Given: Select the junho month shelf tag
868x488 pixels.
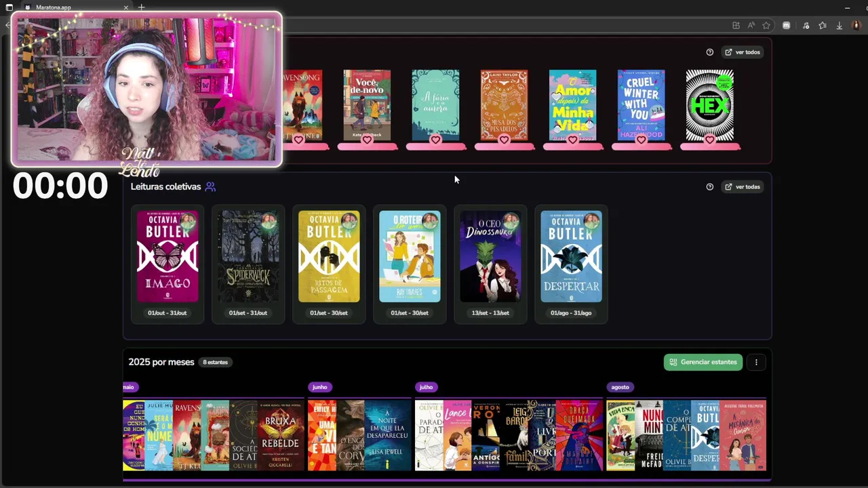Looking at the screenshot, I should 319,387.
